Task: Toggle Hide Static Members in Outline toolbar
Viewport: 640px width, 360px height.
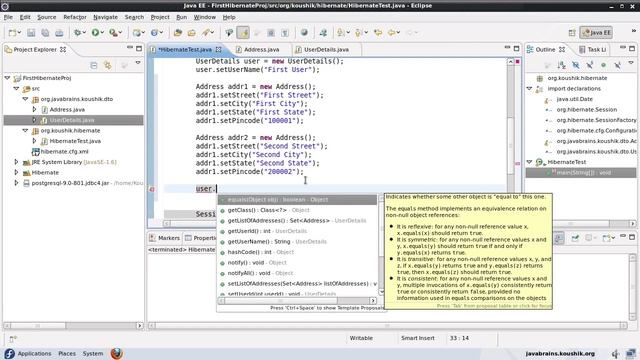Action: (x=590, y=65)
